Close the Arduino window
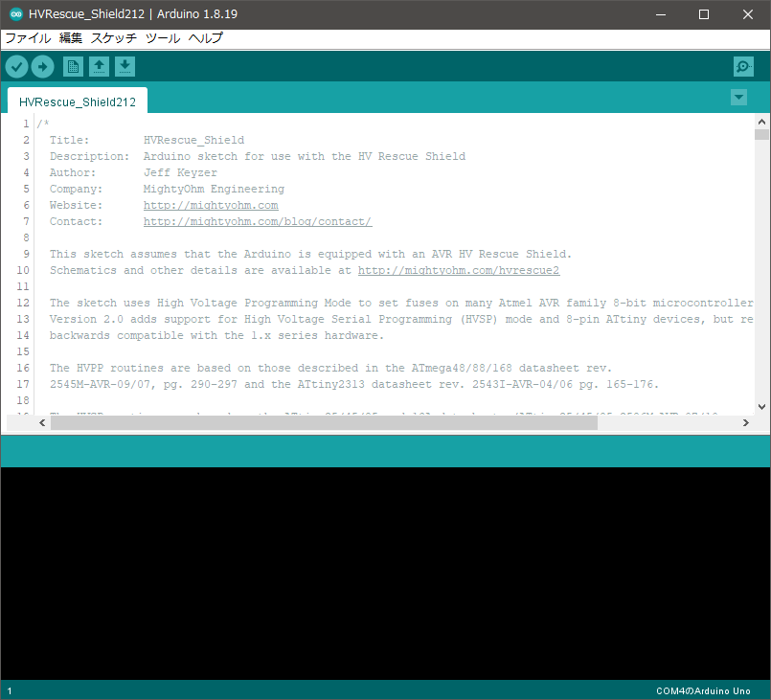771x700 pixels. (748, 14)
